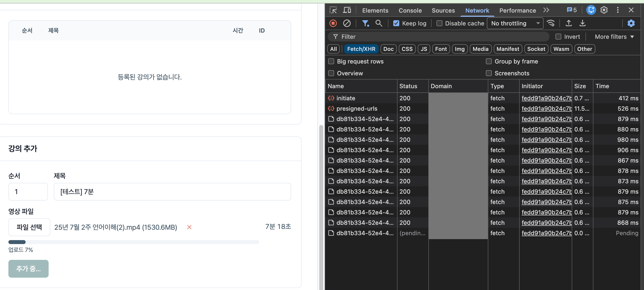This screenshot has width=644, height=290.
Task: Stop recording network log
Action: pos(333,23)
